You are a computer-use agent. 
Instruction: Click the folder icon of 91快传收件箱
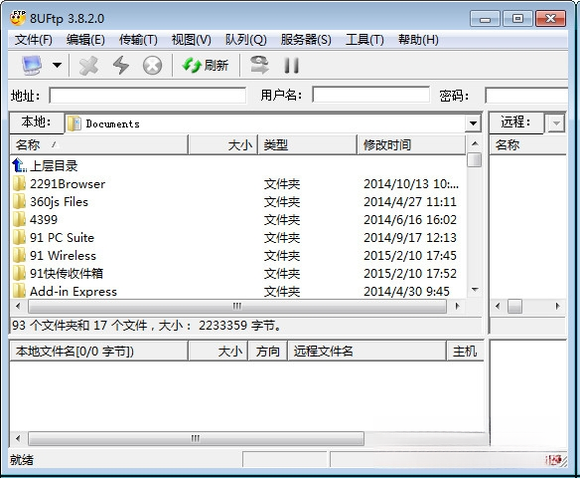pos(19,273)
